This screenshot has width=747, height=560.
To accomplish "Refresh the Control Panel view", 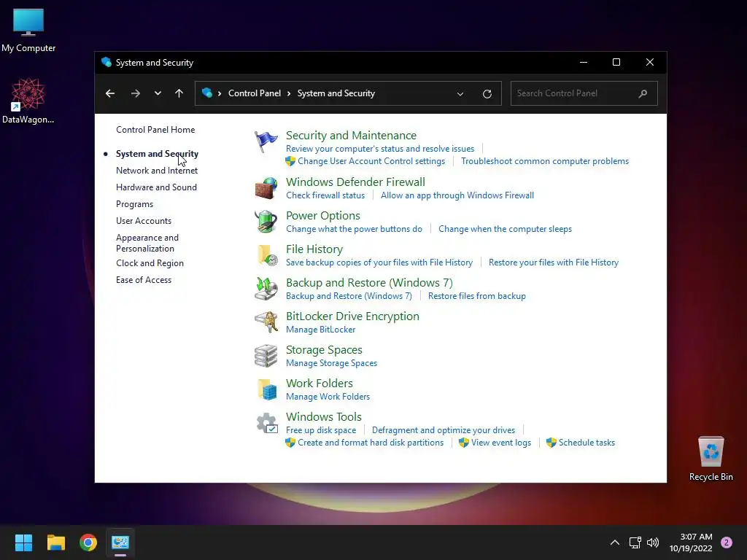I will 487,94.
